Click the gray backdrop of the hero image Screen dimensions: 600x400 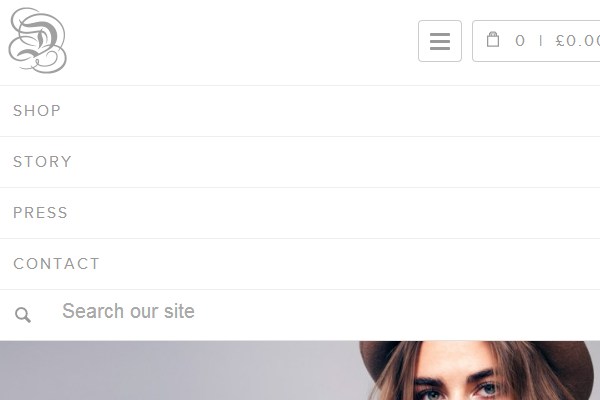(x=172, y=370)
